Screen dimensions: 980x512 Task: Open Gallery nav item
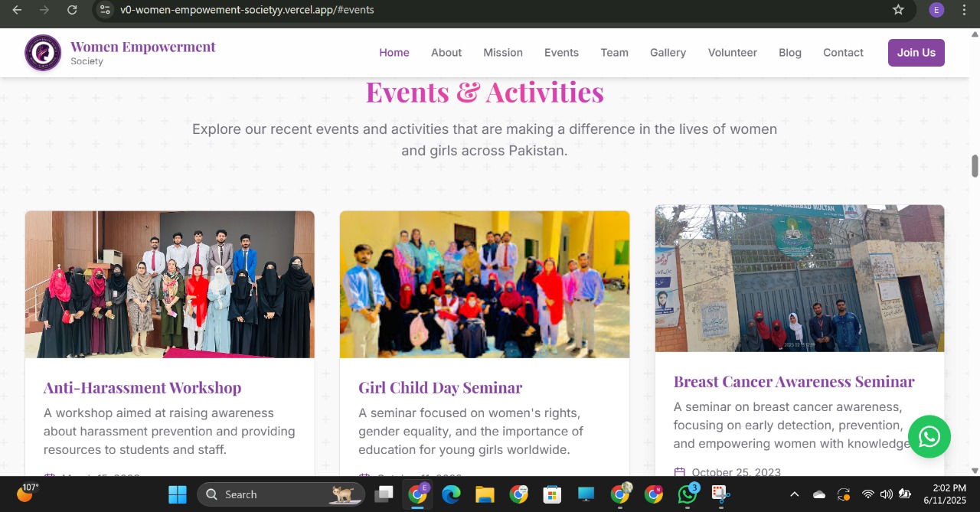point(668,53)
